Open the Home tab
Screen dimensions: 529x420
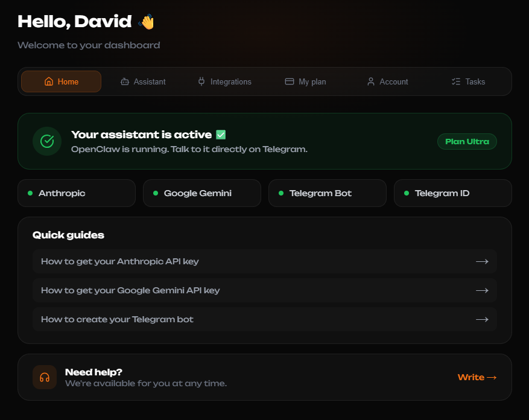[x=61, y=81]
